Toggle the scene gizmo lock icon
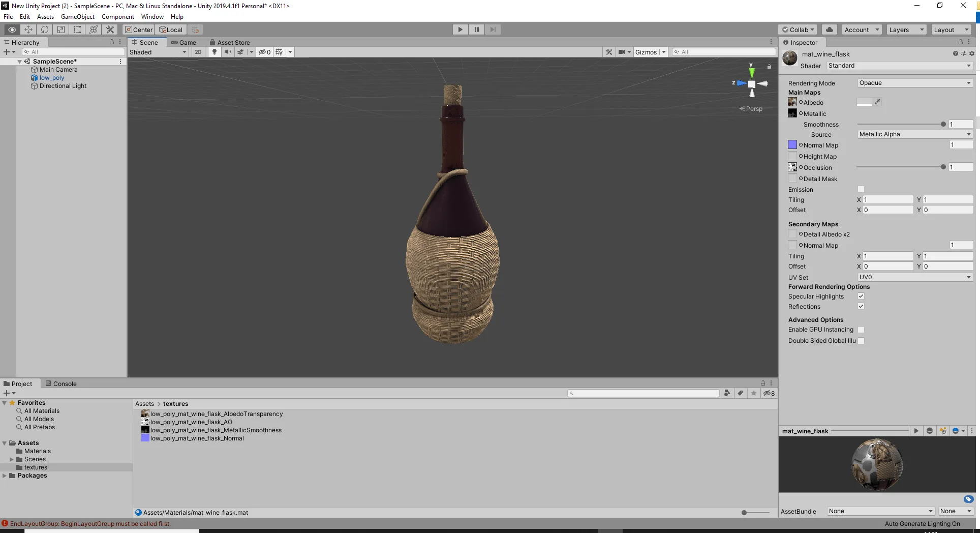 pyautogui.click(x=769, y=67)
